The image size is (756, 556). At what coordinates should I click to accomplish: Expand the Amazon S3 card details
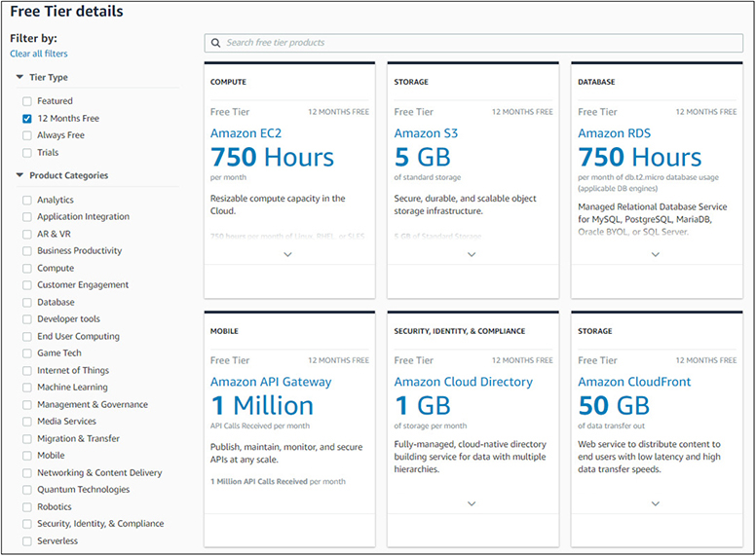[472, 254]
